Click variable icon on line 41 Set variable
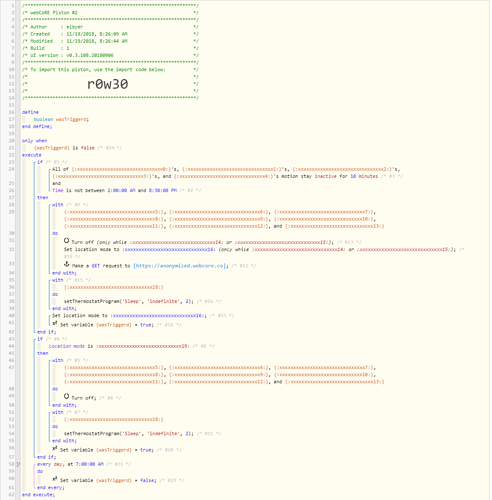 tap(55, 323)
